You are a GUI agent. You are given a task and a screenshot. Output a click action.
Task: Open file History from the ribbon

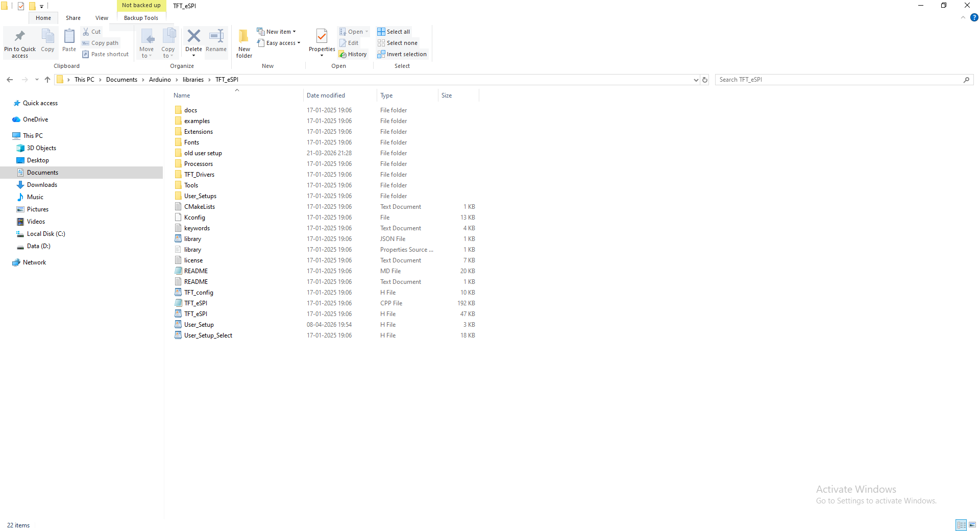[353, 54]
